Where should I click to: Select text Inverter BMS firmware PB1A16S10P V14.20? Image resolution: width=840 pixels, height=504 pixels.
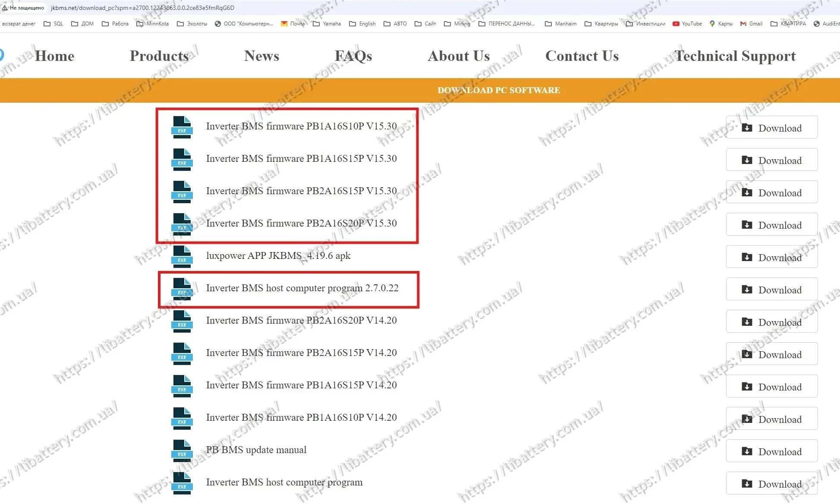[x=302, y=417]
